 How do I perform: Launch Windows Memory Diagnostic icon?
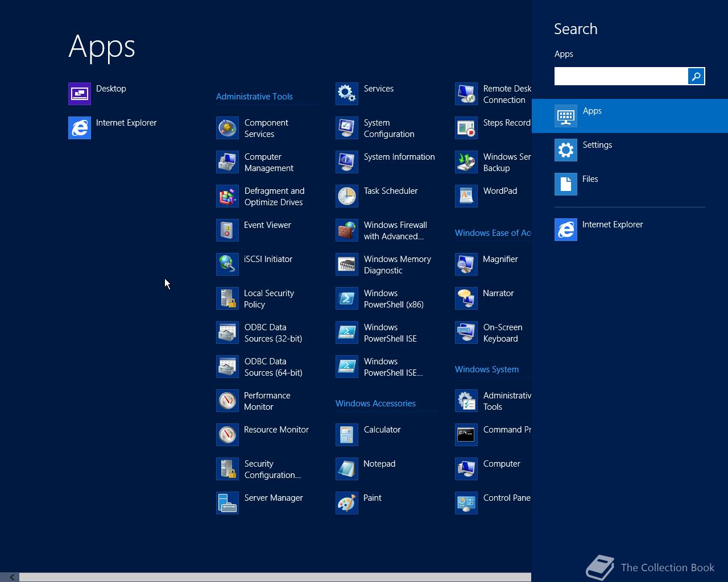[347, 264]
